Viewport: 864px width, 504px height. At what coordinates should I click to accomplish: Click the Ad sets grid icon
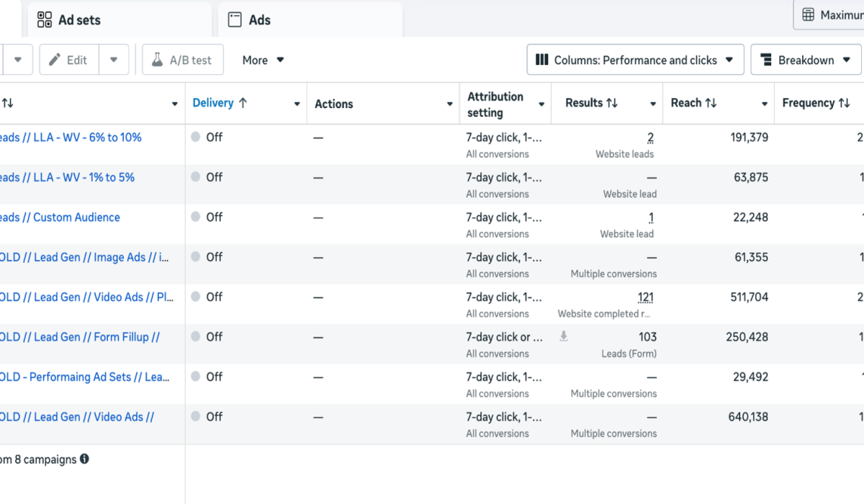[45, 19]
